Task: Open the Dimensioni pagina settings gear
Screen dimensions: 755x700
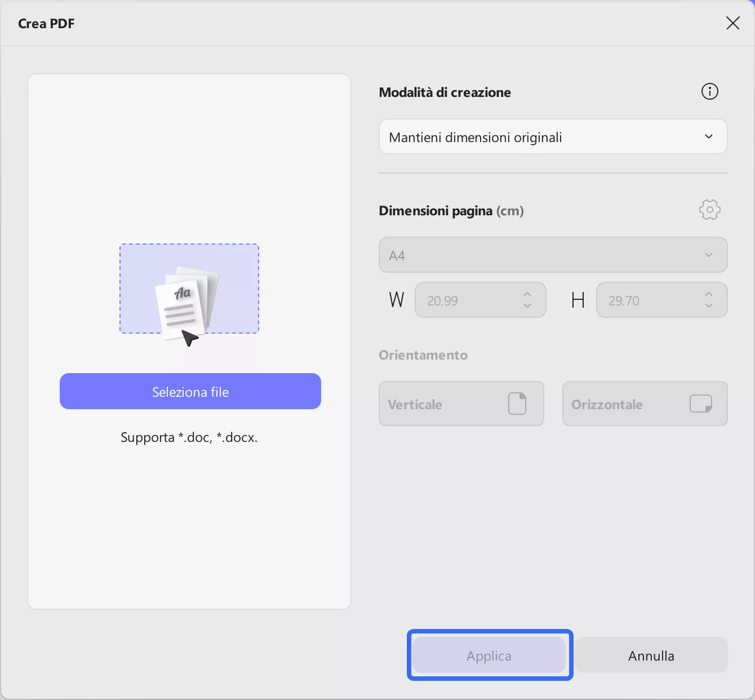Action: tap(709, 210)
